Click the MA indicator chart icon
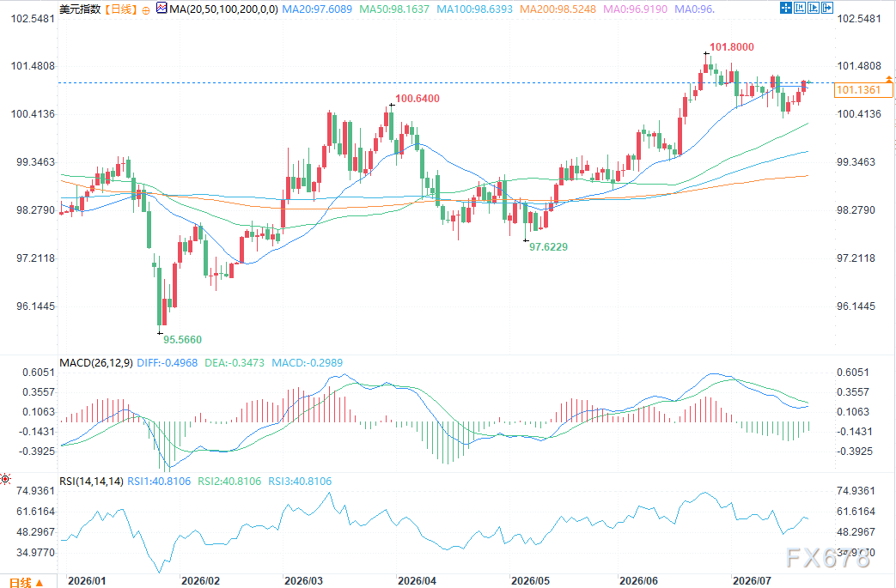This screenshot has width=896, height=588. click(162, 9)
